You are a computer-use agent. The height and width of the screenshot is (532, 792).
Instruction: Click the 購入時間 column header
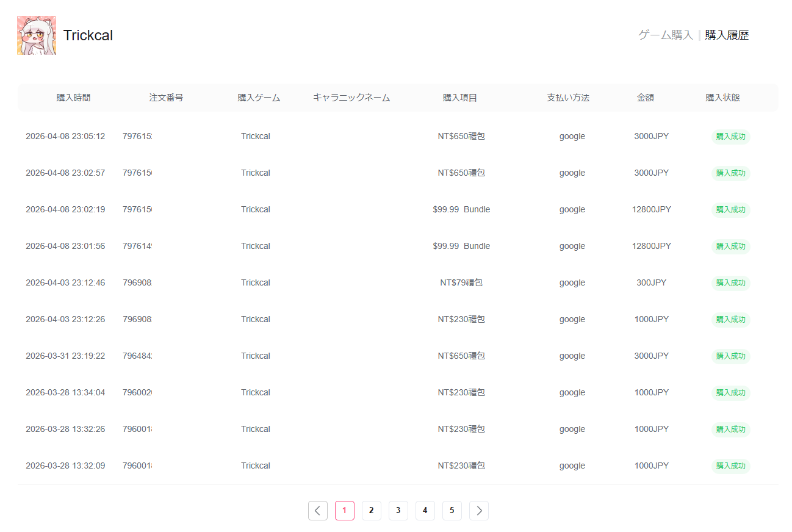coord(73,98)
